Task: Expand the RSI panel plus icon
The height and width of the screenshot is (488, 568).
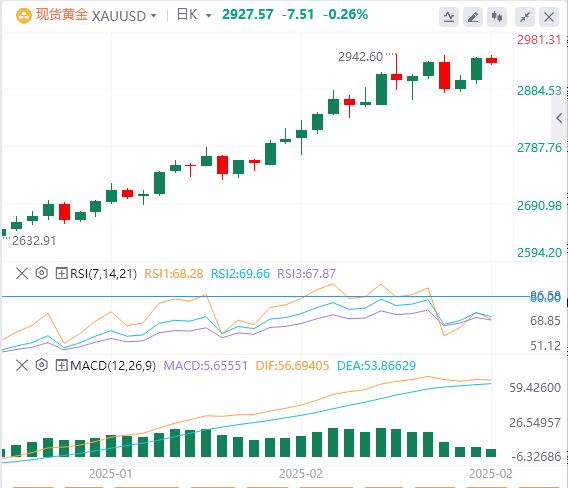Action: [x=61, y=273]
